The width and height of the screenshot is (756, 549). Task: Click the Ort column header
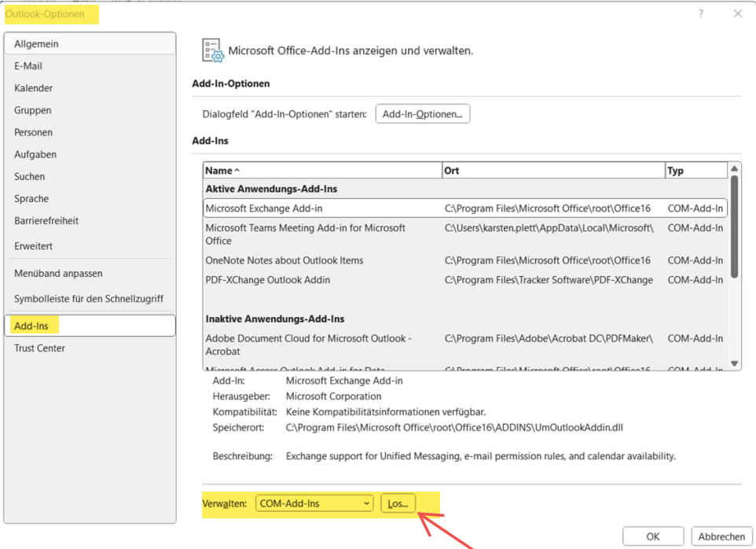(553, 171)
